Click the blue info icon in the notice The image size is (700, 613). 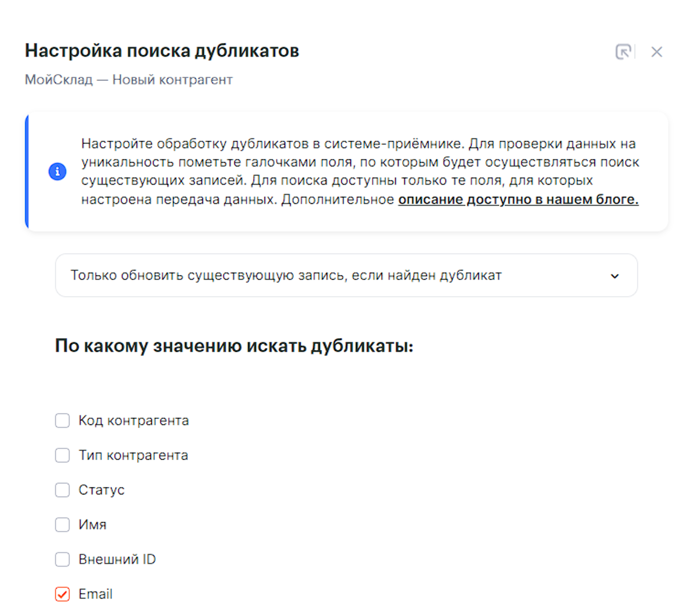pos(57,172)
